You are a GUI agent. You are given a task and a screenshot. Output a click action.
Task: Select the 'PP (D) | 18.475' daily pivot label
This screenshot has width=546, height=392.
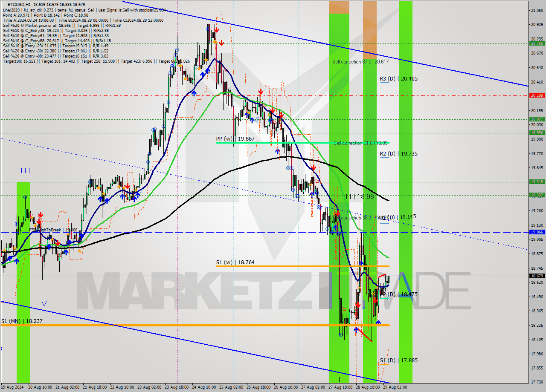click(x=399, y=294)
